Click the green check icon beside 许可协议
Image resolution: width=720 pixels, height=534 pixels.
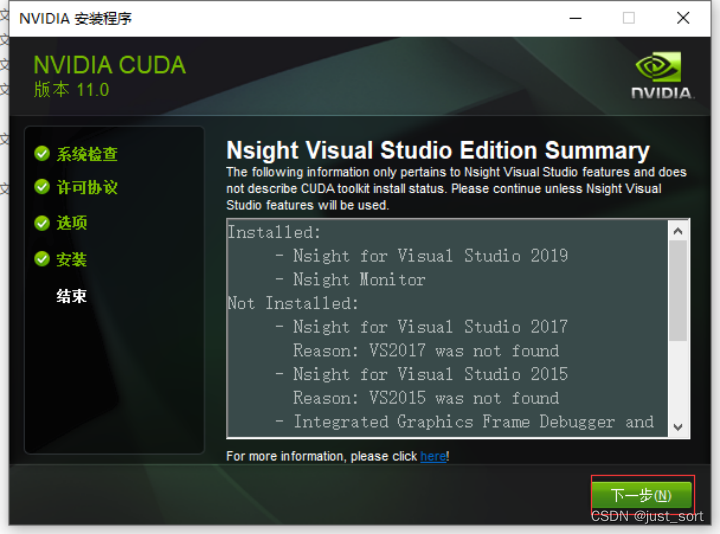tap(42, 187)
